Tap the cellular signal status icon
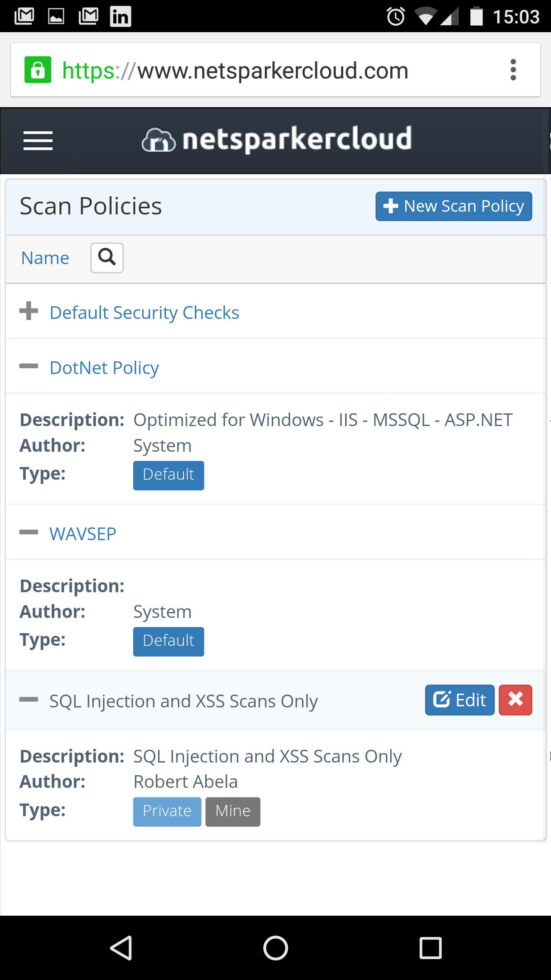The height and width of the screenshot is (980, 551). pos(450,16)
